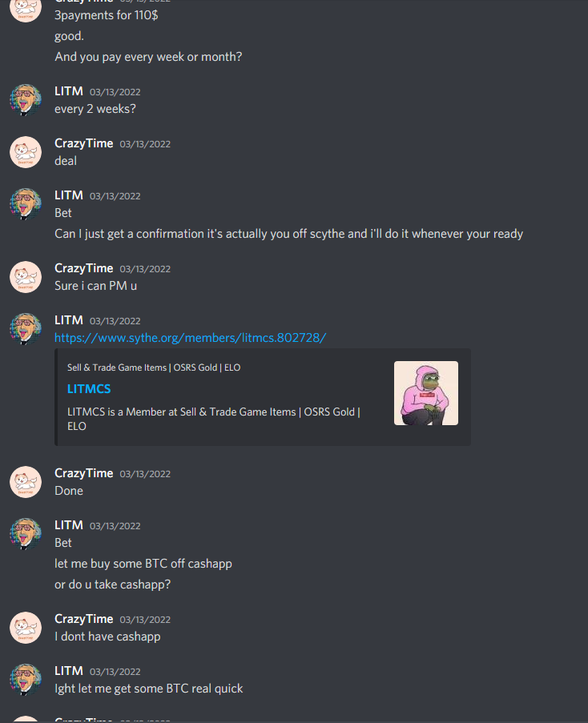Click LITM's avatar beside the 'Can I just get a confirmation' message
588x723 pixels.
[x=26, y=204]
